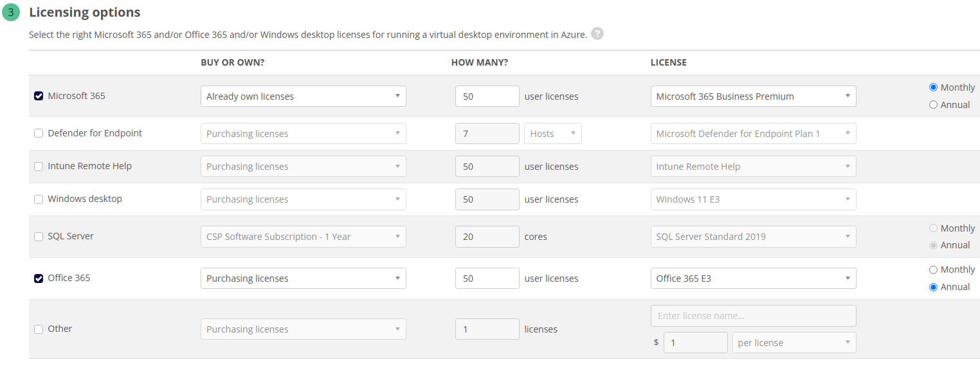Screen dimensions: 980x366
Task: Open Office 365 'Purchasing licenses' dropdown
Action: (304, 278)
